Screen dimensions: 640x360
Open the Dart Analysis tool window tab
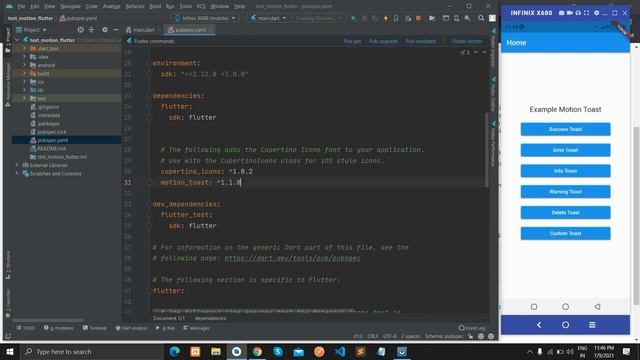coord(131,328)
